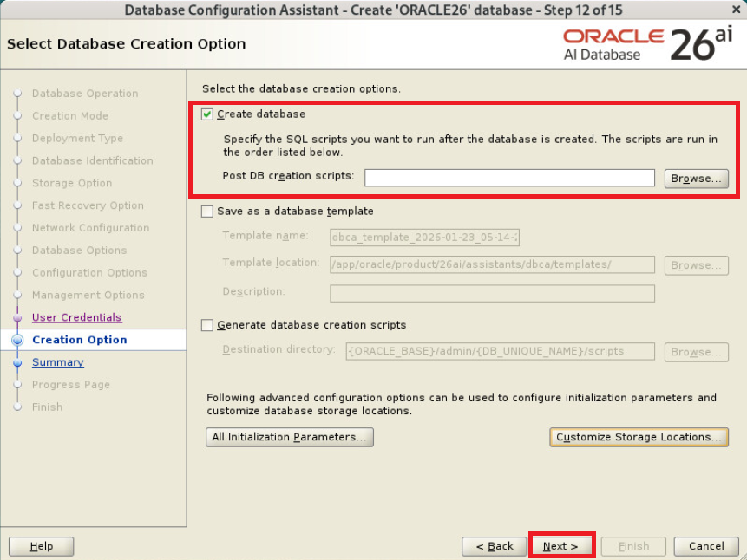Screen dimensions: 747x560
Task: Browse for post DB creation scripts
Action: pyautogui.click(x=696, y=178)
